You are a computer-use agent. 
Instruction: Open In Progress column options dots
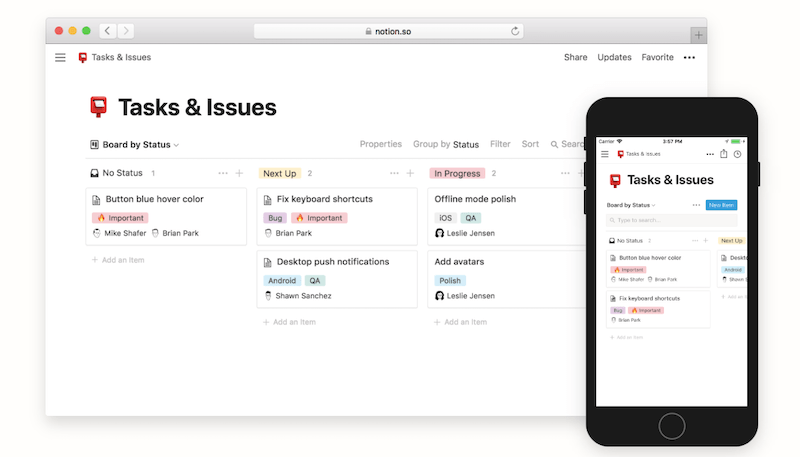565,173
